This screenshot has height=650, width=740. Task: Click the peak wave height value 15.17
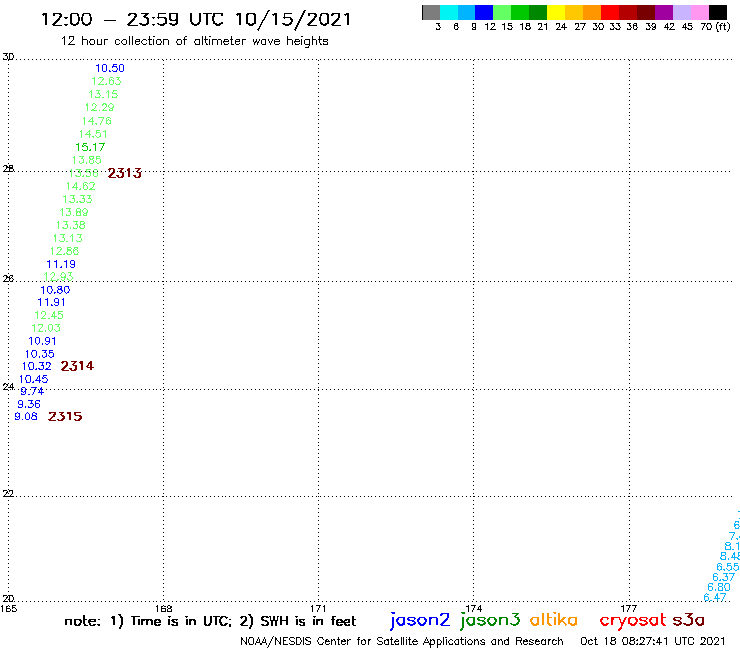point(90,147)
